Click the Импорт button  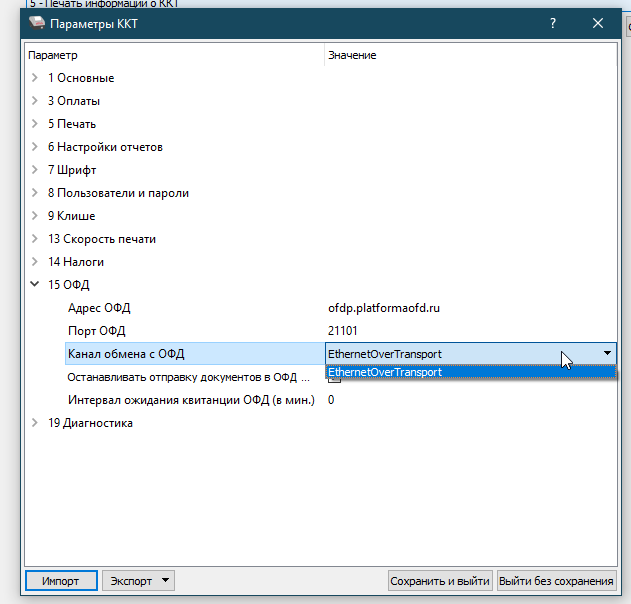(60, 581)
